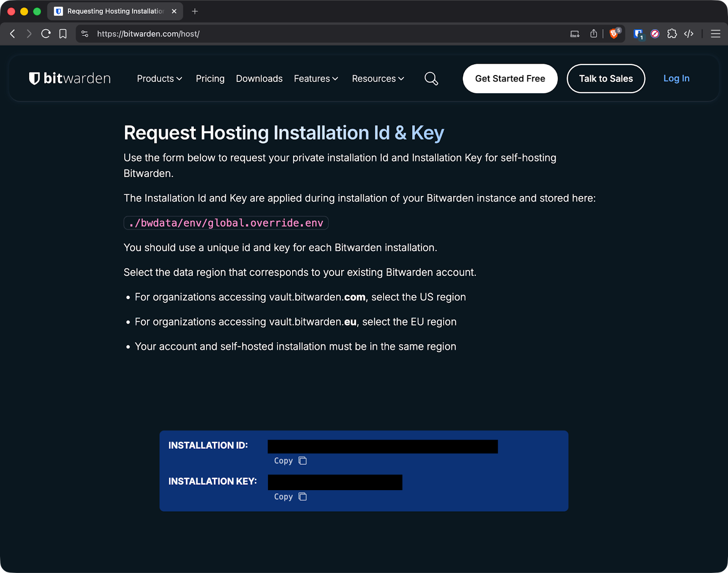Click the Bitwarden shield logo
This screenshot has width=728, height=573.
(x=34, y=78)
